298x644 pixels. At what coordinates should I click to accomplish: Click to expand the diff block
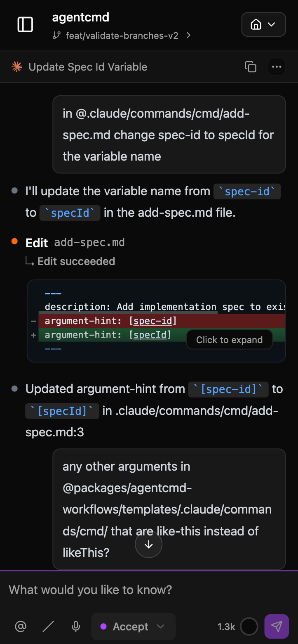point(229,340)
